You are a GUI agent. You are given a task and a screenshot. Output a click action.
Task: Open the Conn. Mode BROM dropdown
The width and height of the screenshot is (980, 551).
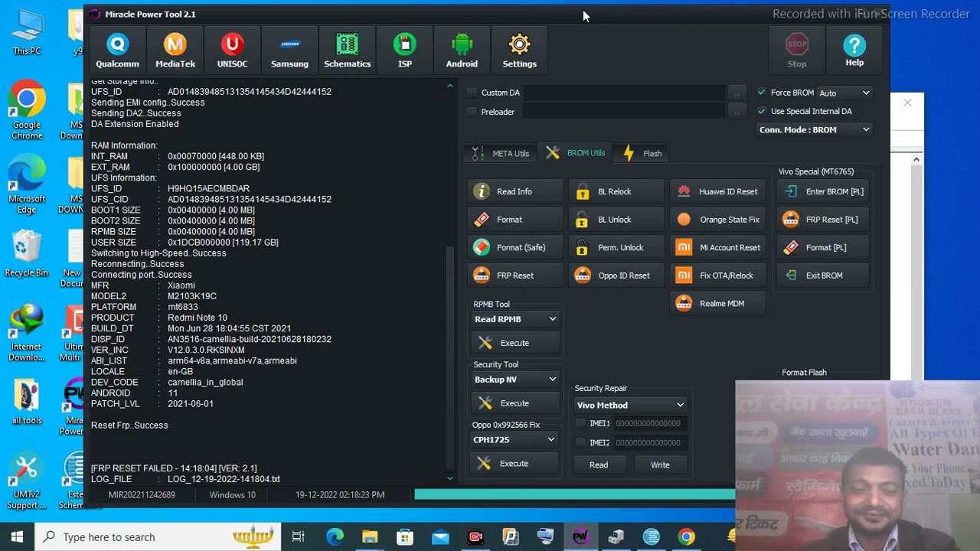click(815, 129)
